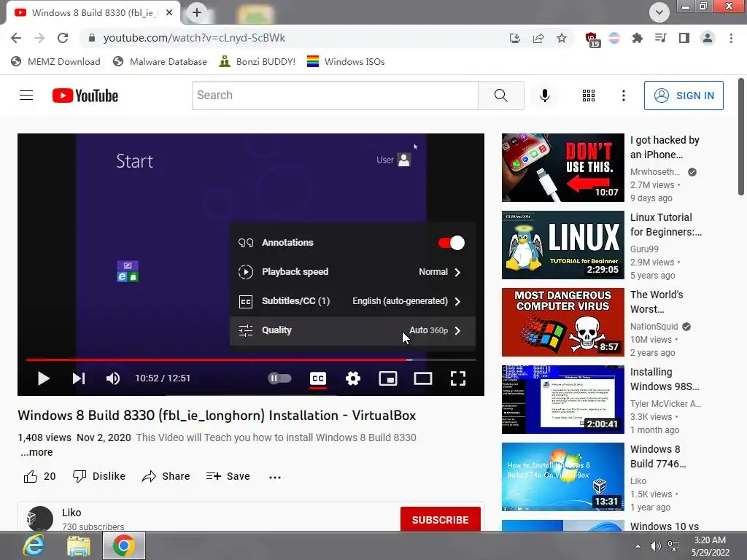Install app icon in address bar

click(514, 38)
